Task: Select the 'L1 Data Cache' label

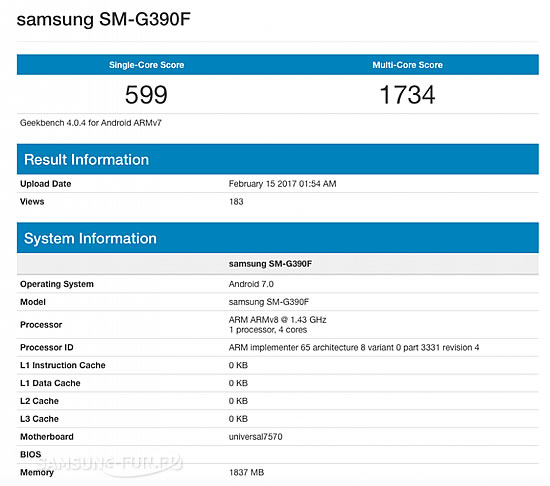Action: tap(50, 383)
